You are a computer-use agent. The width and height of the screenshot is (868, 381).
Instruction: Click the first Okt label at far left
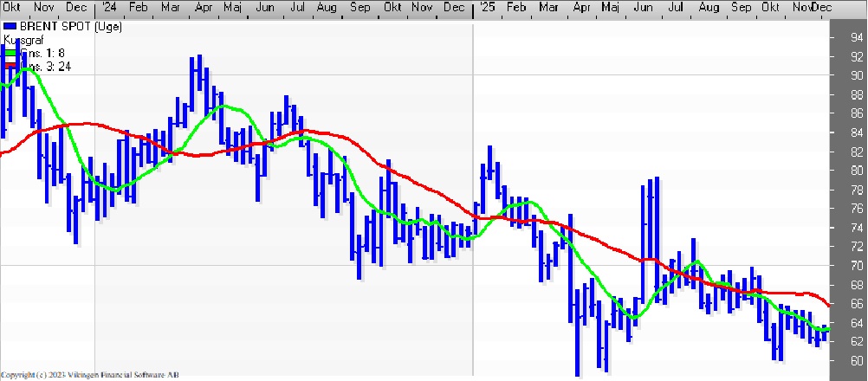10,7
